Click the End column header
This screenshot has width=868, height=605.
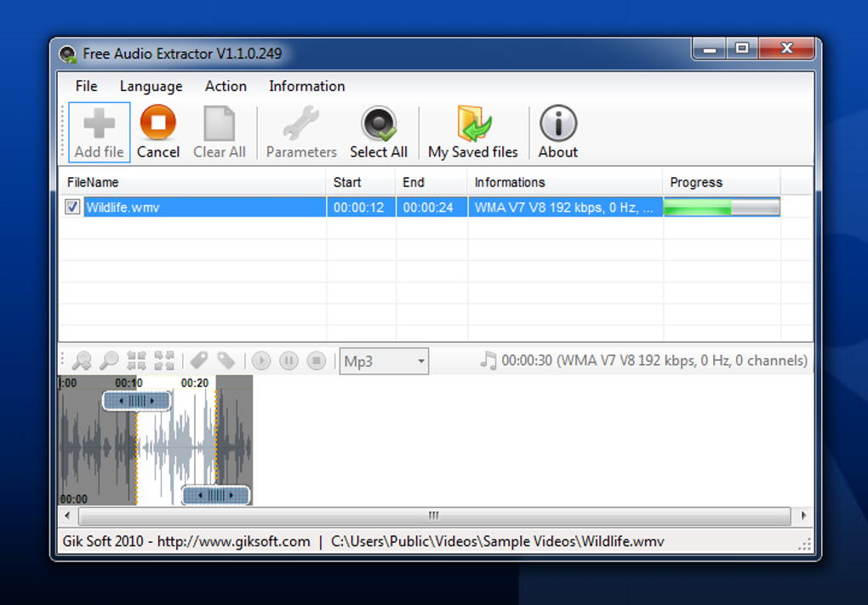431,182
